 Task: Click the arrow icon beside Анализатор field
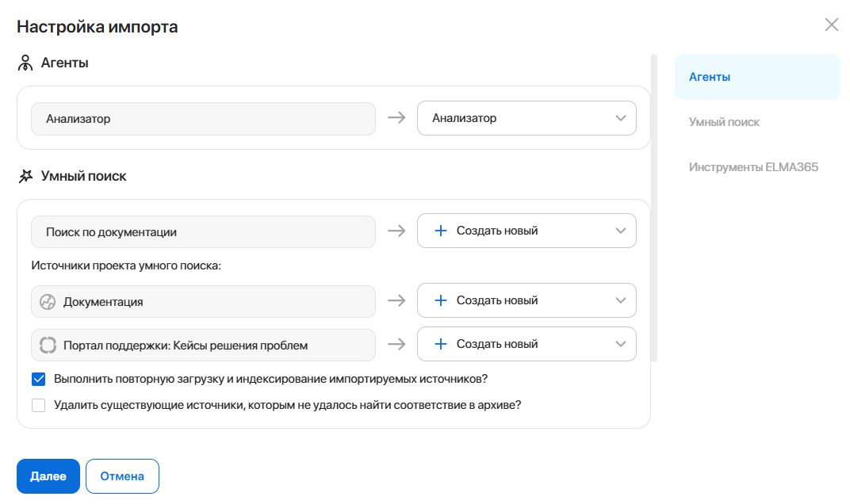tap(396, 117)
